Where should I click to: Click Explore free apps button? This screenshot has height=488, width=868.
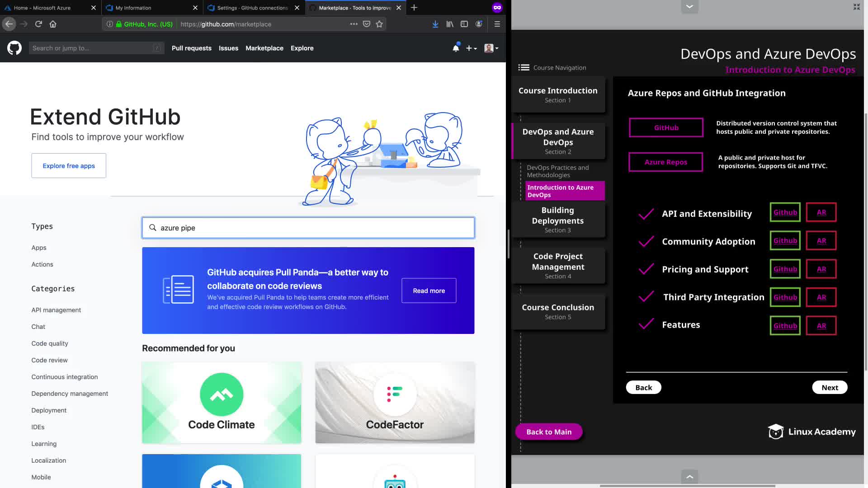[x=69, y=165]
